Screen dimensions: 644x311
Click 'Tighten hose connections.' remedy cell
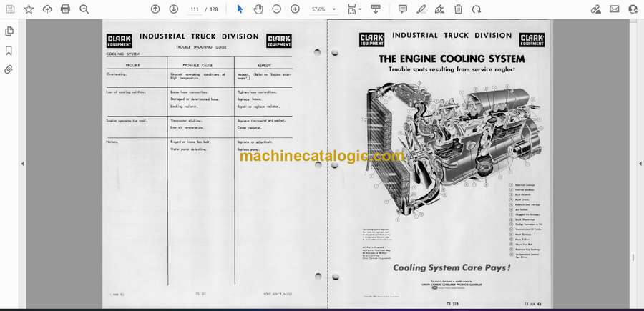coord(257,92)
